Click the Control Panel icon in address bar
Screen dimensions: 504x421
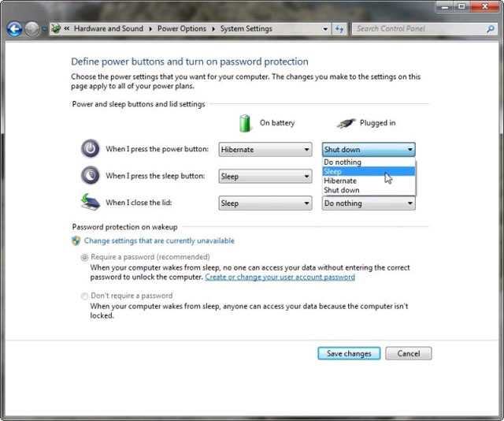pyautogui.click(x=56, y=28)
